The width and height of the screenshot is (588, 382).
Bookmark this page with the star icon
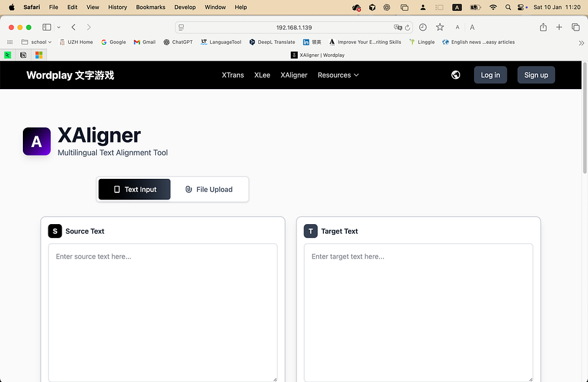(440, 27)
